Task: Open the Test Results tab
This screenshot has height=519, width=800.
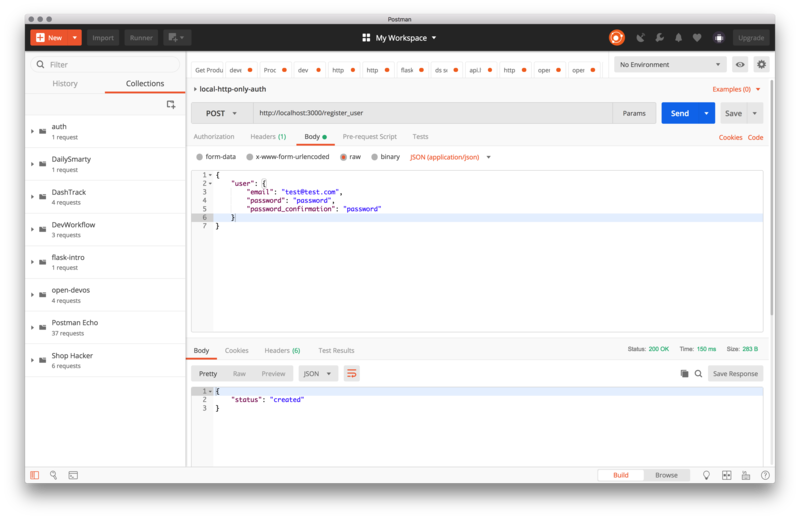Action: coord(336,351)
